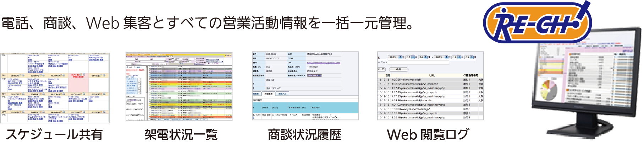The image size is (644, 144).
Task: Select the 14:20:25 yokohamasekiei/ log row
Action: (430, 80)
